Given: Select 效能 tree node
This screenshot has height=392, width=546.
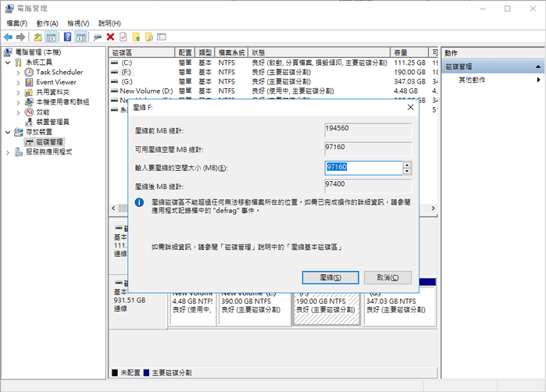Looking at the screenshot, I should click(x=42, y=112).
